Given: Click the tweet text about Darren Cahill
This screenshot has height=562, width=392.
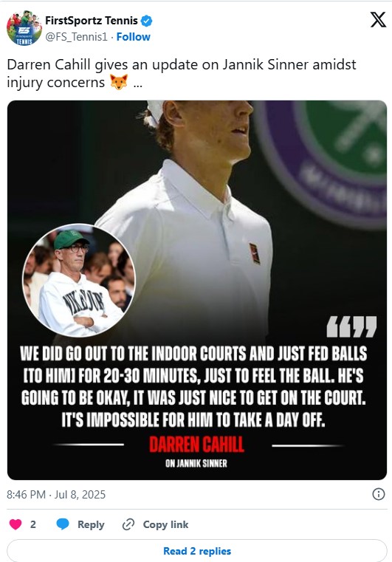Looking at the screenshot, I should click(182, 73).
